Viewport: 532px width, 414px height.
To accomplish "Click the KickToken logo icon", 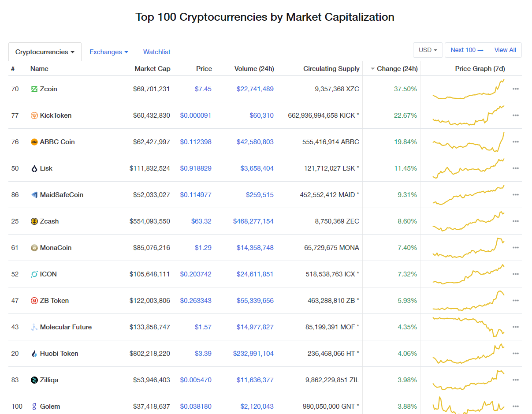I will click(x=34, y=116).
